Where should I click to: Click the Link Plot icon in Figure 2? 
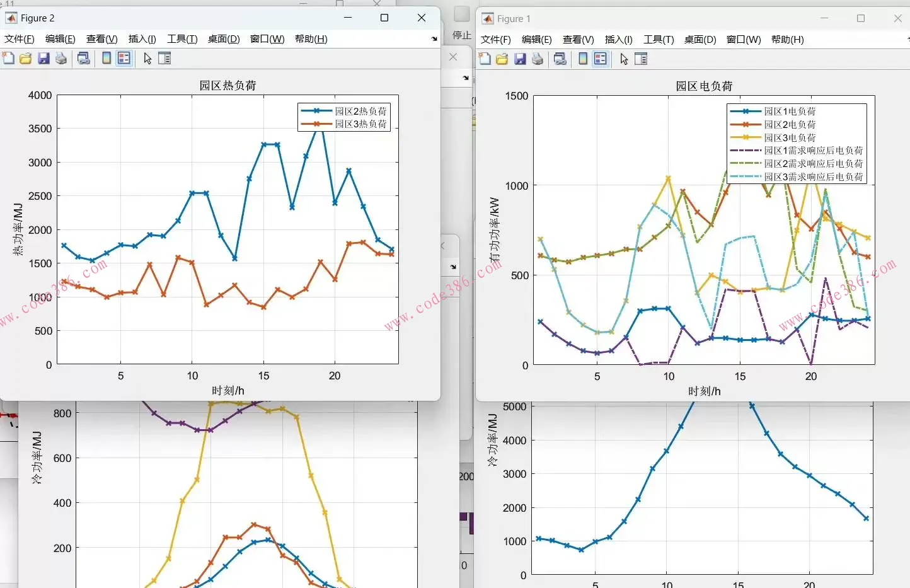tap(83, 59)
